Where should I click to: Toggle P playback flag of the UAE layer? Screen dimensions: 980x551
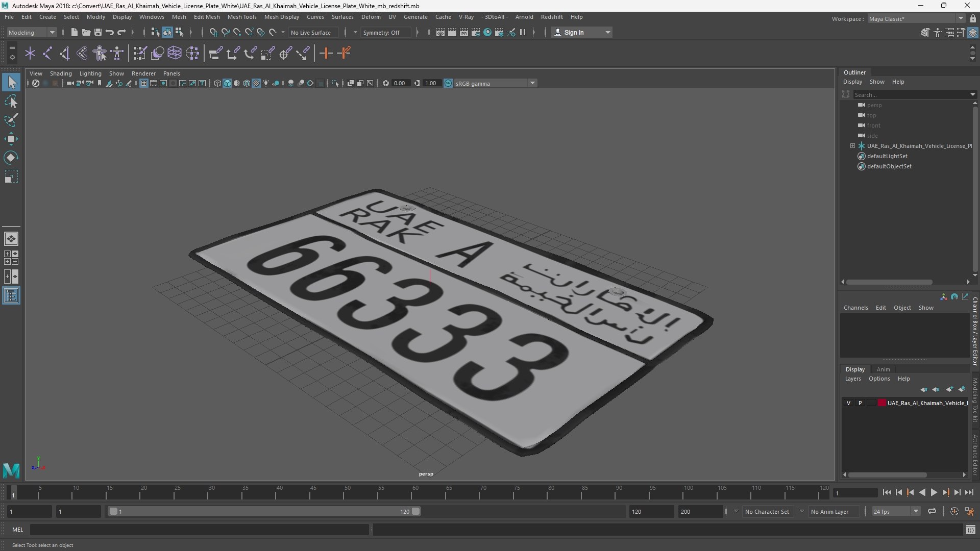[x=860, y=403]
